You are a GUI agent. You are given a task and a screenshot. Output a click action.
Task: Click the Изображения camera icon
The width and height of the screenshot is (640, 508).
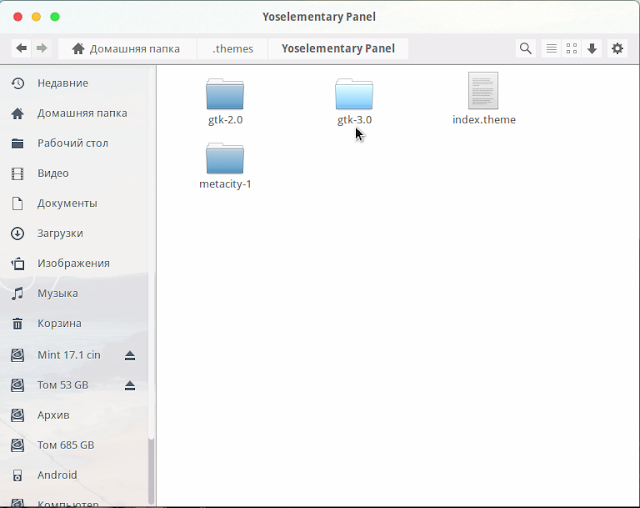pos(18,264)
